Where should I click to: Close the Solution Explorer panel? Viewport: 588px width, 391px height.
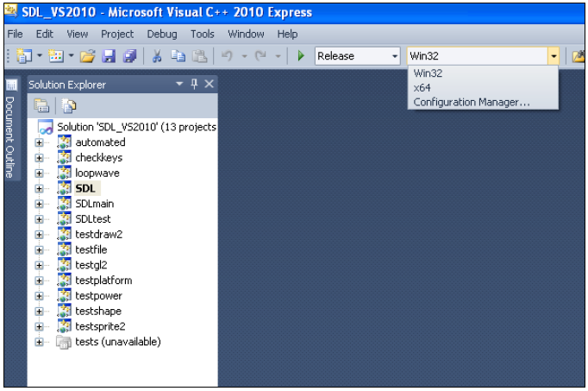tap(210, 84)
